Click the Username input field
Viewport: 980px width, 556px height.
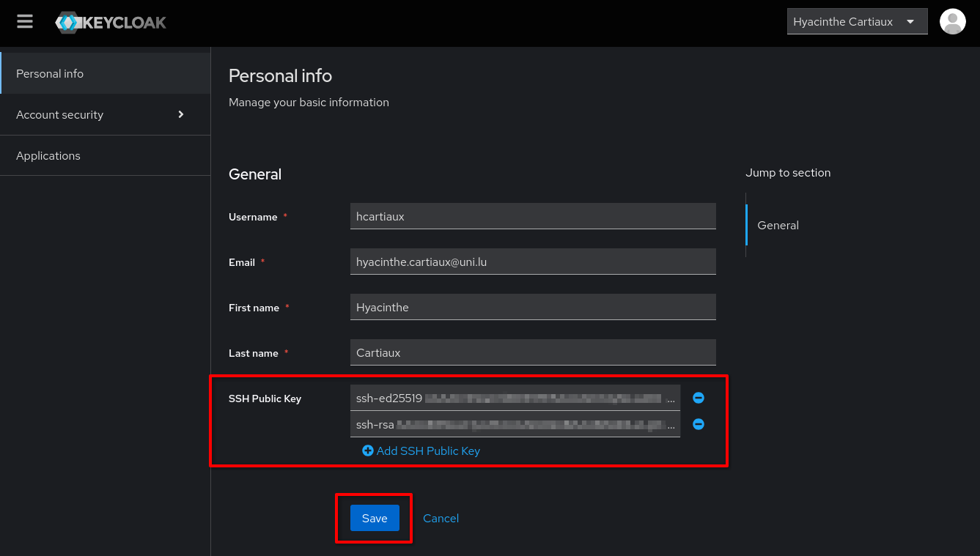tap(533, 216)
